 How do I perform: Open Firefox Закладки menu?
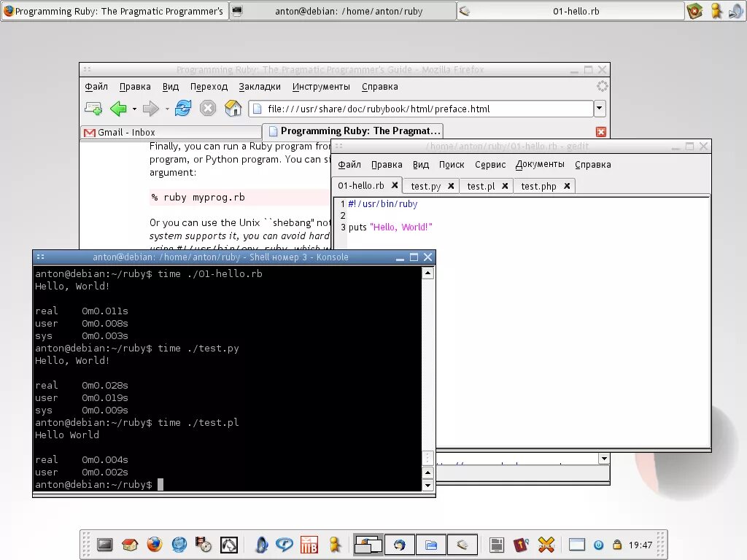click(260, 87)
